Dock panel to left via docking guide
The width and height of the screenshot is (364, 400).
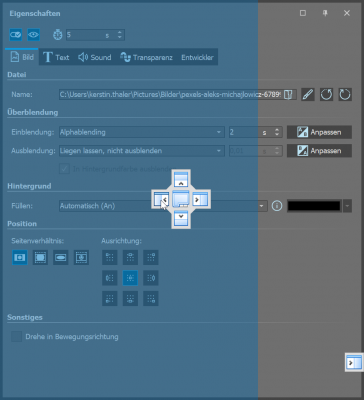click(x=161, y=199)
